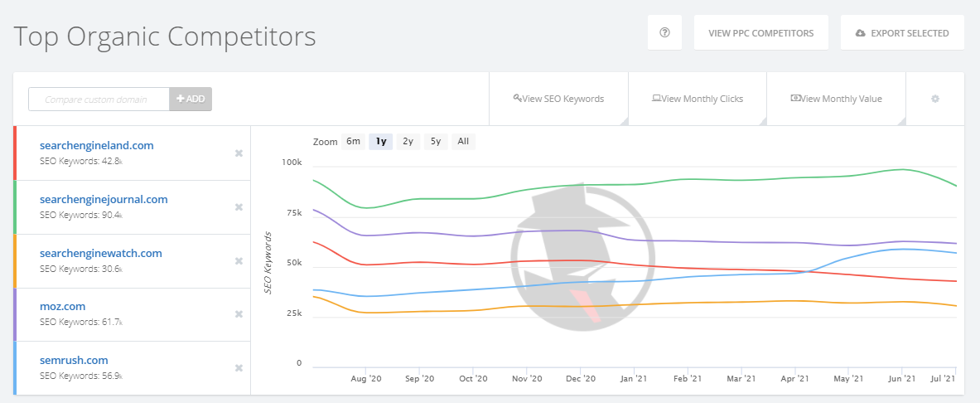Open searchengineland.com link

point(96,145)
